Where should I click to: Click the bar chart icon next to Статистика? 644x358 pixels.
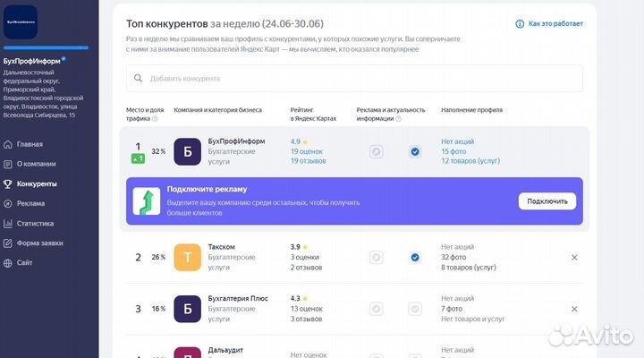pyautogui.click(x=8, y=224)
